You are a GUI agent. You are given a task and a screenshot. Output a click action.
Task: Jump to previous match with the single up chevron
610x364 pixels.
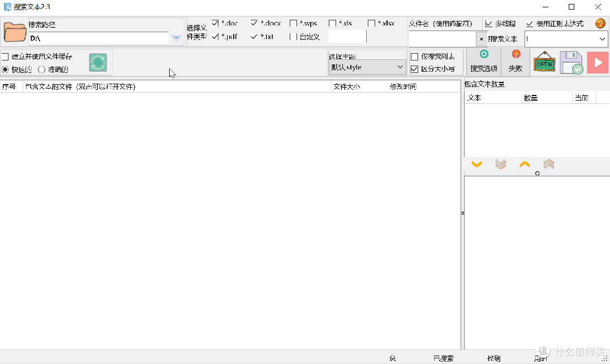click(x=525, y=164)
